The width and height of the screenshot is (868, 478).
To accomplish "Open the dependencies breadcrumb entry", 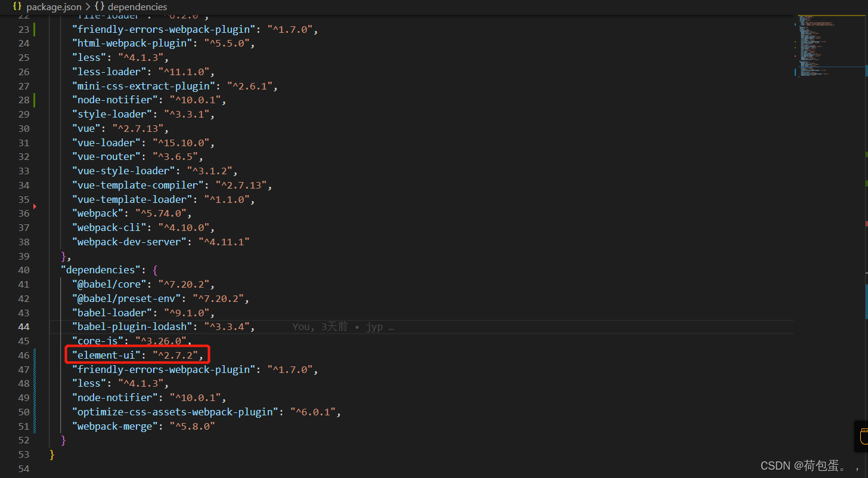I will coord(138,7).
